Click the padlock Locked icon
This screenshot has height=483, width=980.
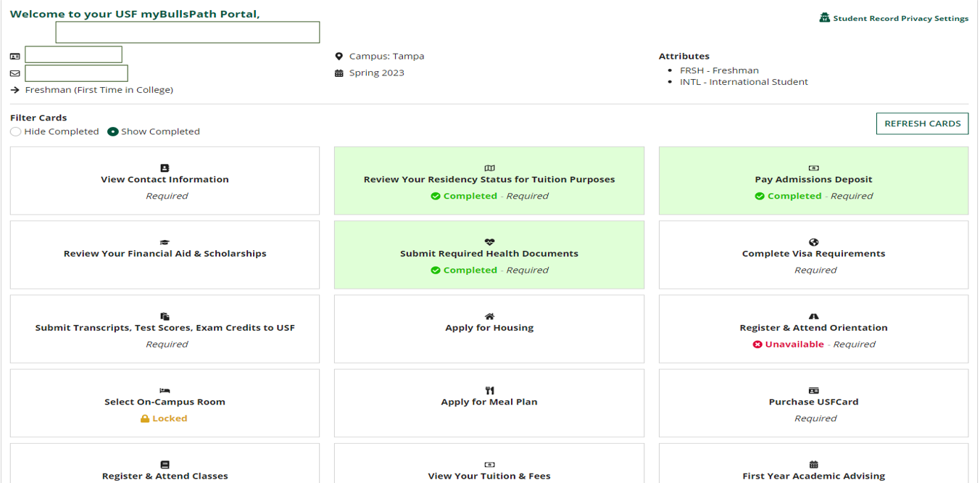(145, 418)
